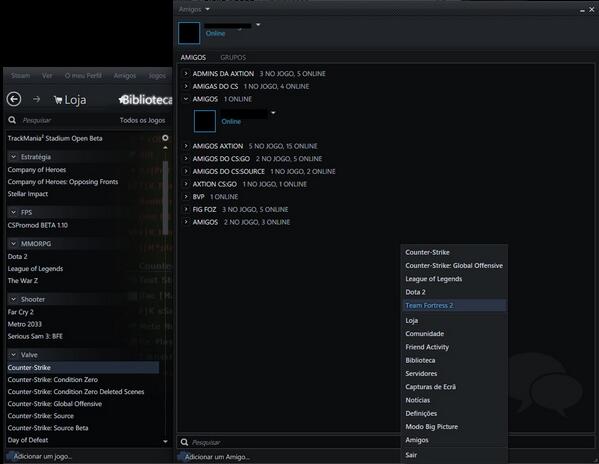Select CSPromod BETA 1.10 in library

tap(38, 225)
